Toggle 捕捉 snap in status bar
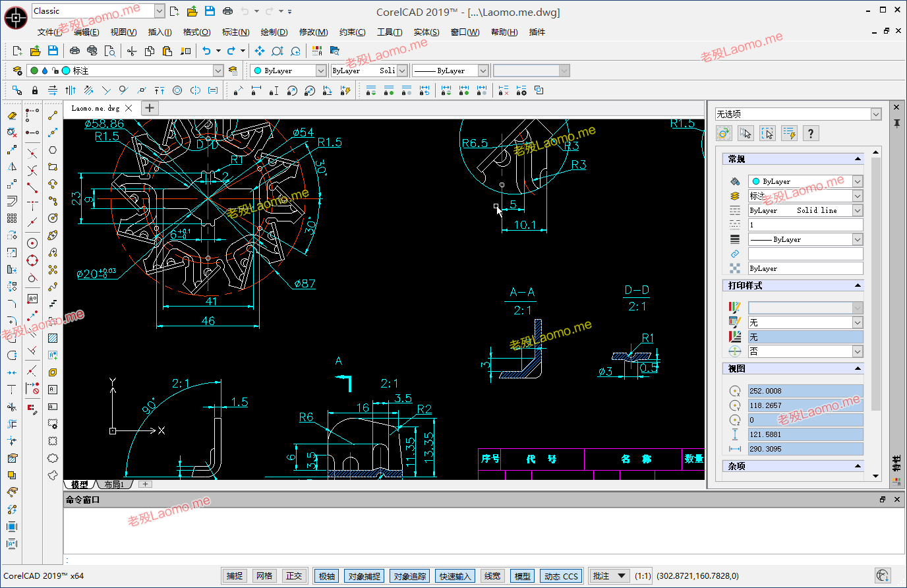This screenshot has height=588, width=907. coord(235,576)
